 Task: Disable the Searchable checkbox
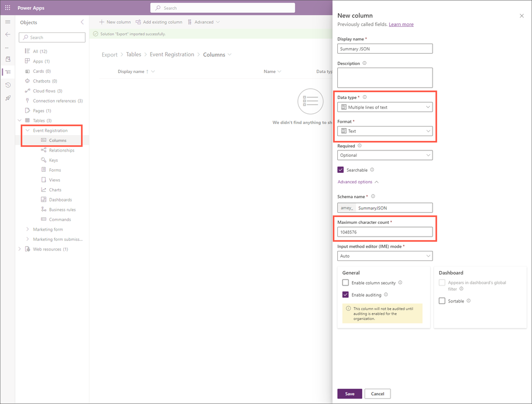[341, 170]
